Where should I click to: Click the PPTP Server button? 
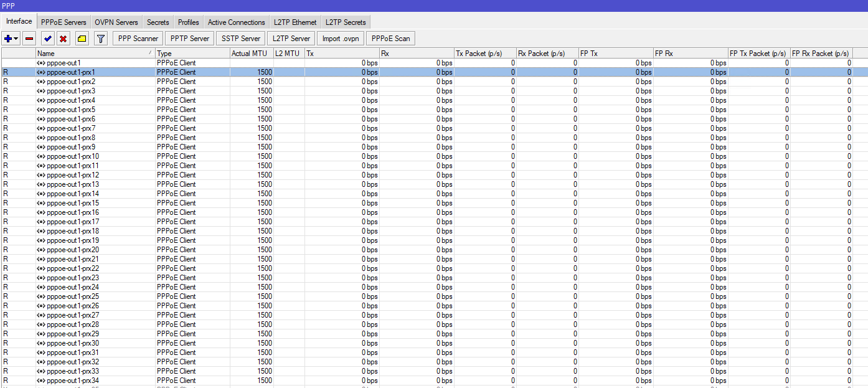coord(190,39)
